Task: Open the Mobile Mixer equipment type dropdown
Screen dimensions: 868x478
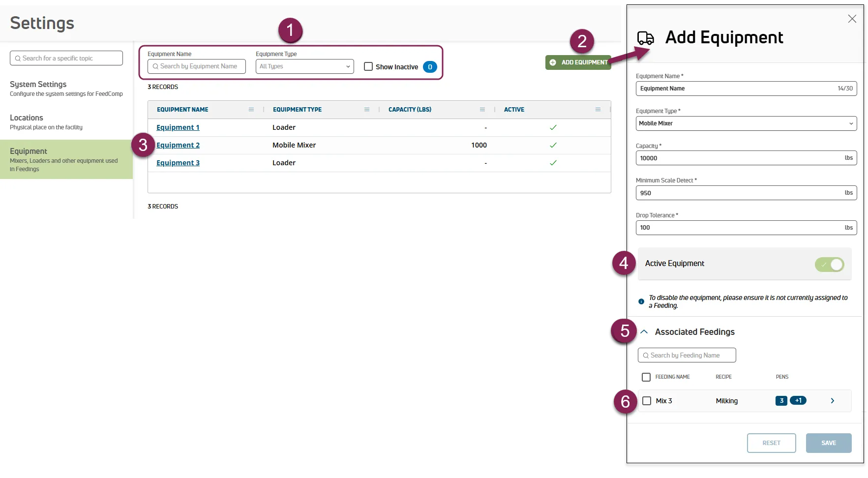Action: pyautogui.click(x=746, y=123)
